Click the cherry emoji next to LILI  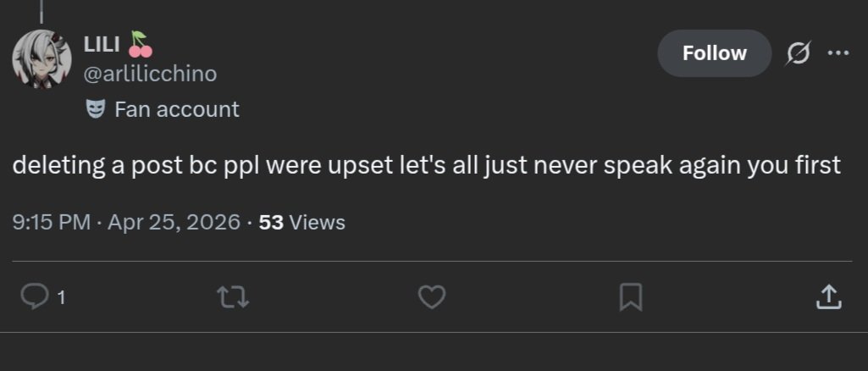pyautogui.click(x=140, y=44)
